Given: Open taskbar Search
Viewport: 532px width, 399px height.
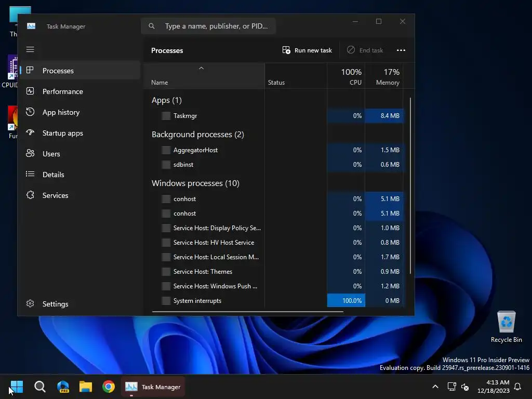Looking at the screenshot, I should 39,387.
